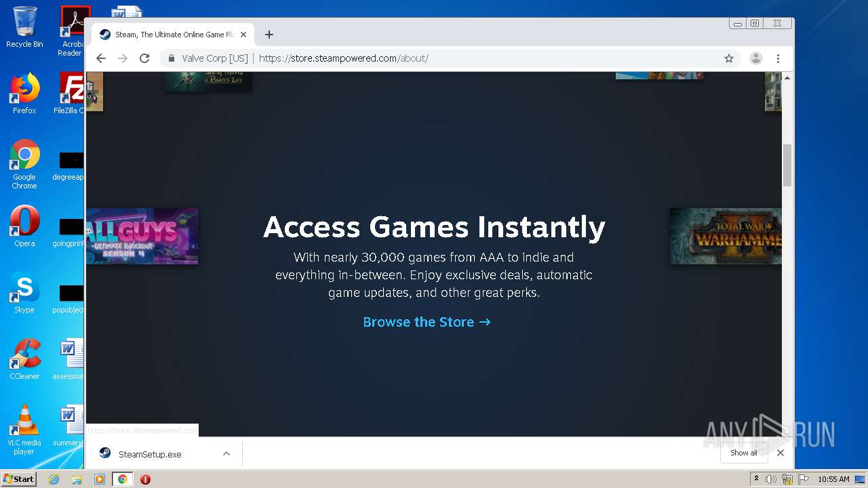This screenshot has width=868, height=488.
Task: Open the volume speaker tray icon
Action: tap(771, 479)
